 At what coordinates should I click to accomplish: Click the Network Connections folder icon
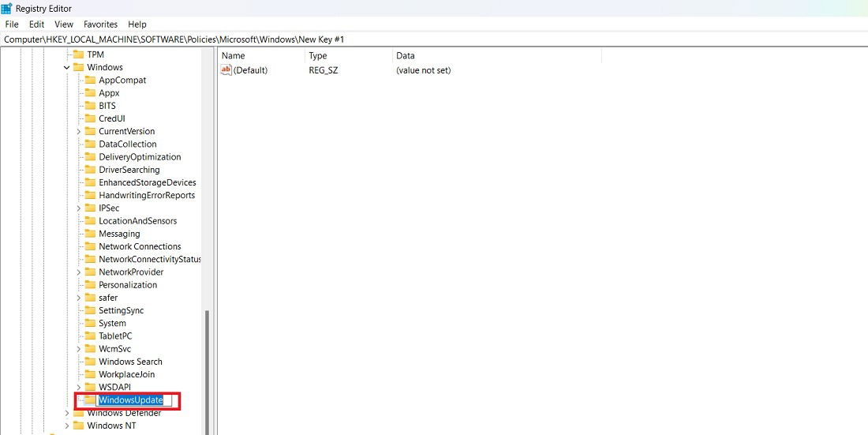tap(90, 246)
